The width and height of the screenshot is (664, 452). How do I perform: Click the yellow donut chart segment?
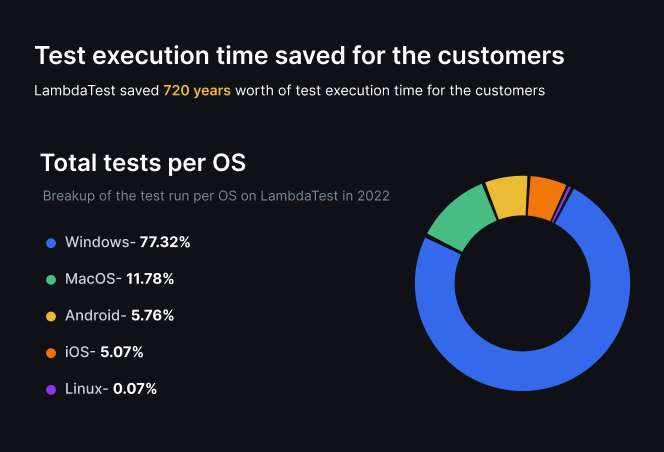[508, 195]
